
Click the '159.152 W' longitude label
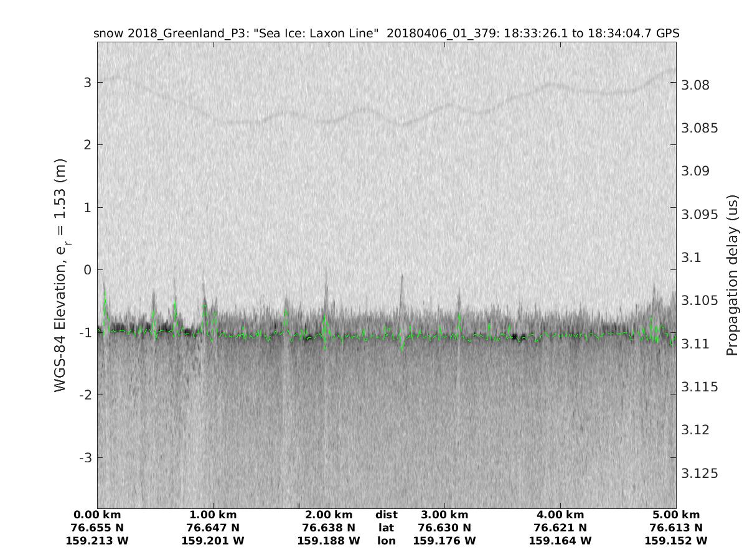click(676, 541)
